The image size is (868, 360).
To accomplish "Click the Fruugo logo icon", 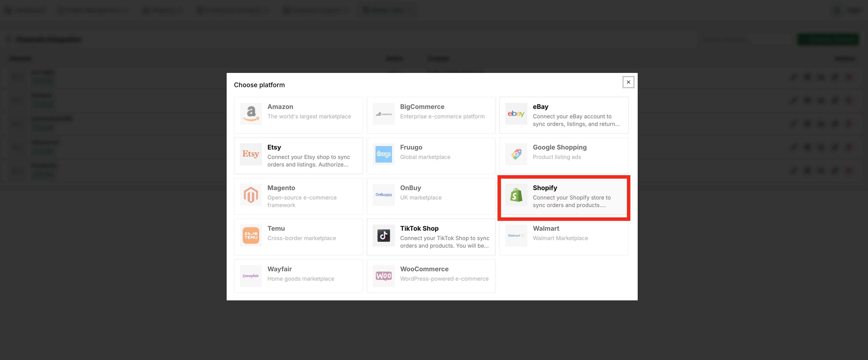I will click(x=384, y=154).
